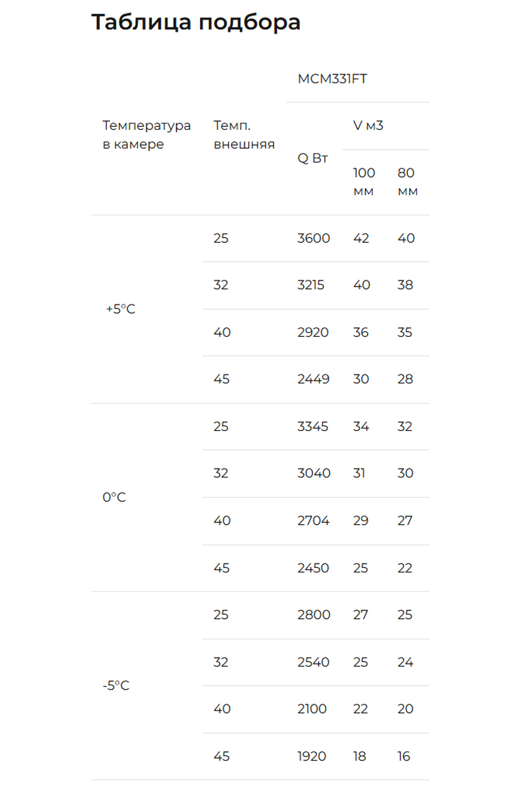Click the 'Таблица подбора' heading
The image size is (532, 798).
pyautogui.click(x=196, y=22)
